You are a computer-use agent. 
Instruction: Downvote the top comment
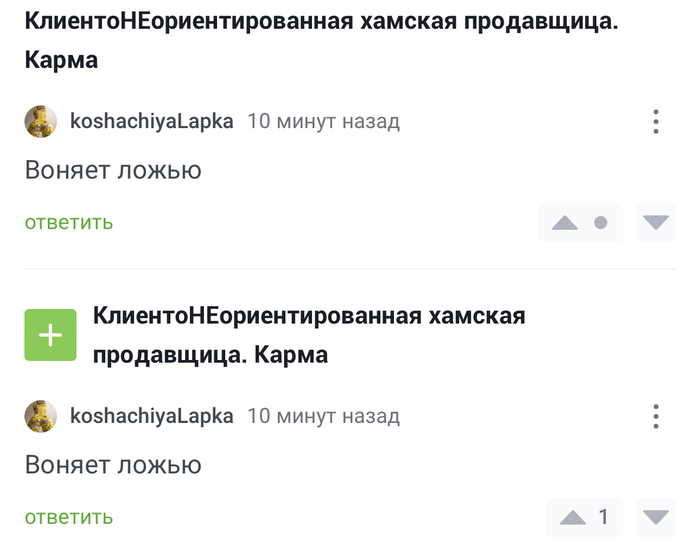point(656,222)
